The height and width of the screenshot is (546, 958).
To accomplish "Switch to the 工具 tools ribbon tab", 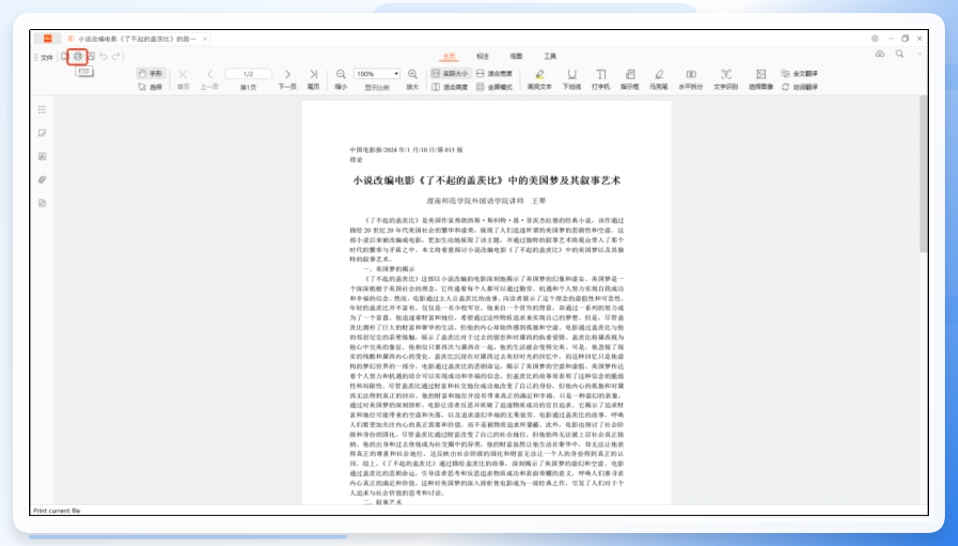I will click(550, 56).
